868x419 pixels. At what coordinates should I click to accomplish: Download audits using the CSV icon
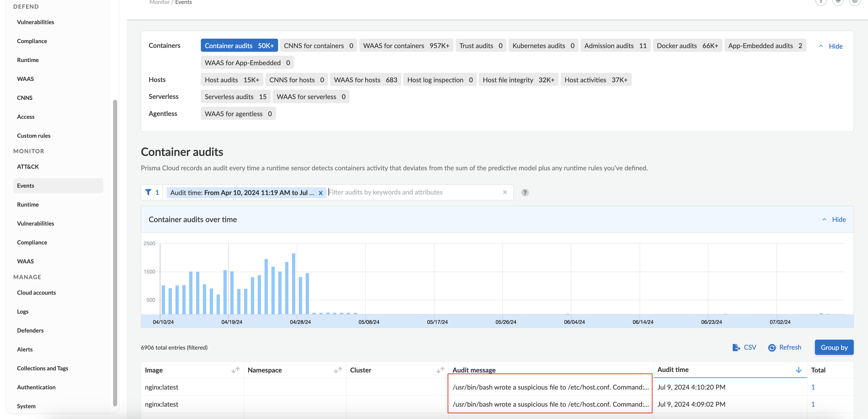pyautogui.click(x=736, y=347)
